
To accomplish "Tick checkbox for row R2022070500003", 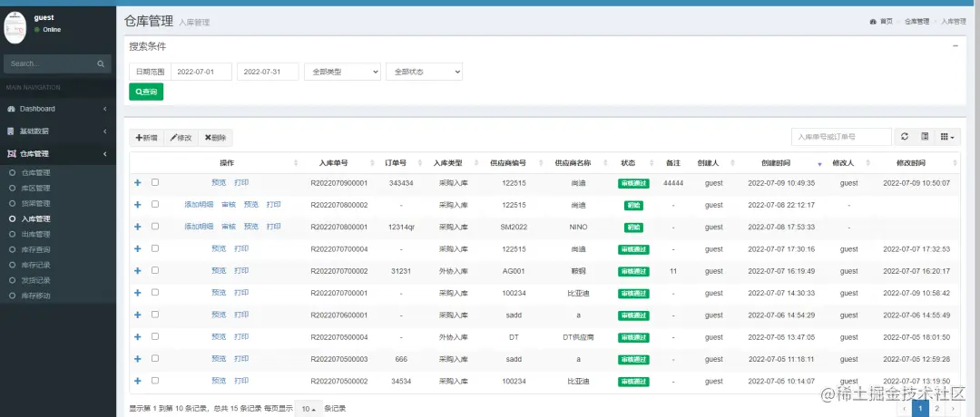I will click(155, 358).
